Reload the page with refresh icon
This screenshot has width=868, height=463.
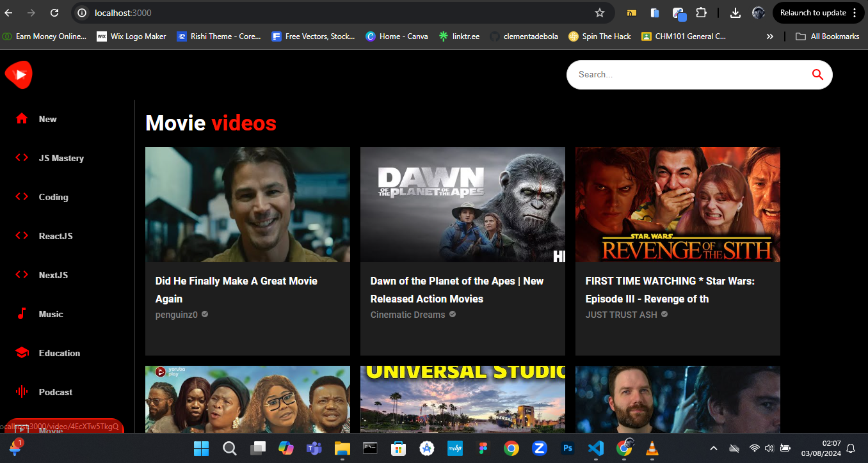[x=55, y=13]
